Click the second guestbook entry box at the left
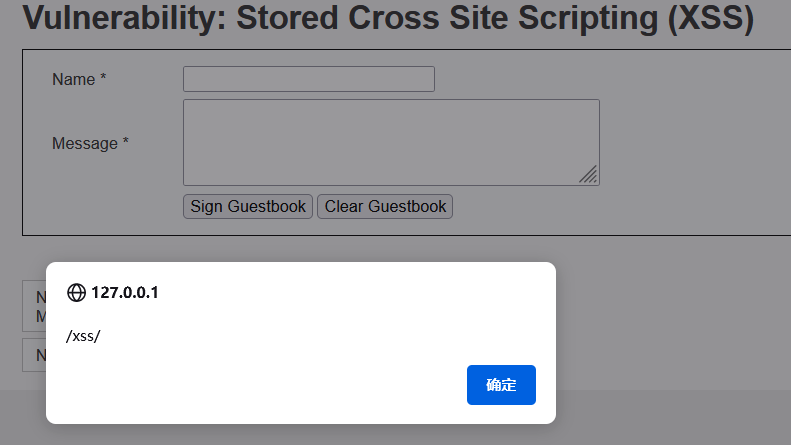 coord(34,355)
